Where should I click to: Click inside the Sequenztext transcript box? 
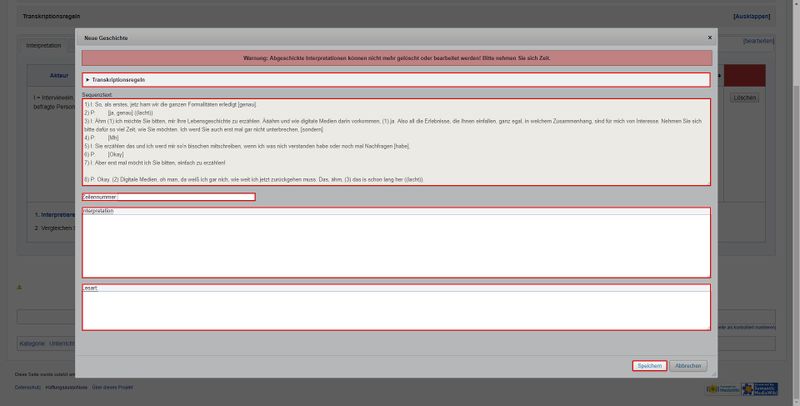396,141
